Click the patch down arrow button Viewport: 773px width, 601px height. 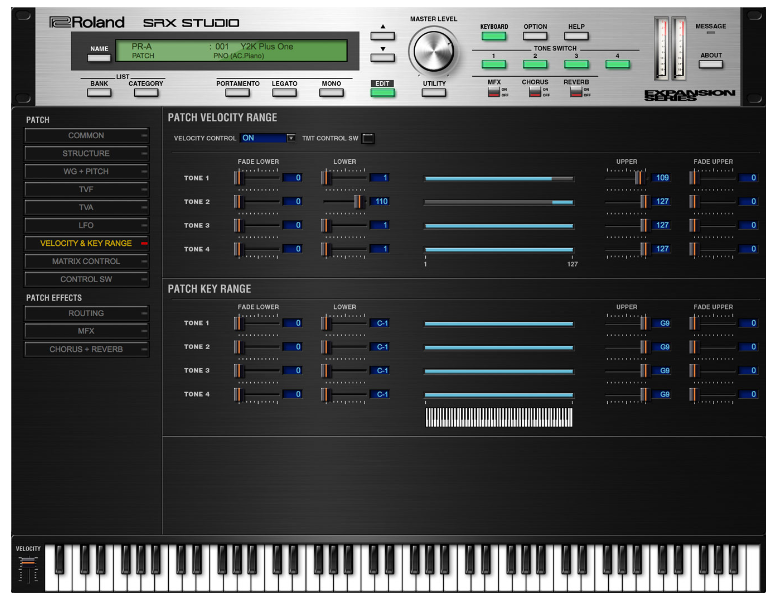[x=383, y=58]
